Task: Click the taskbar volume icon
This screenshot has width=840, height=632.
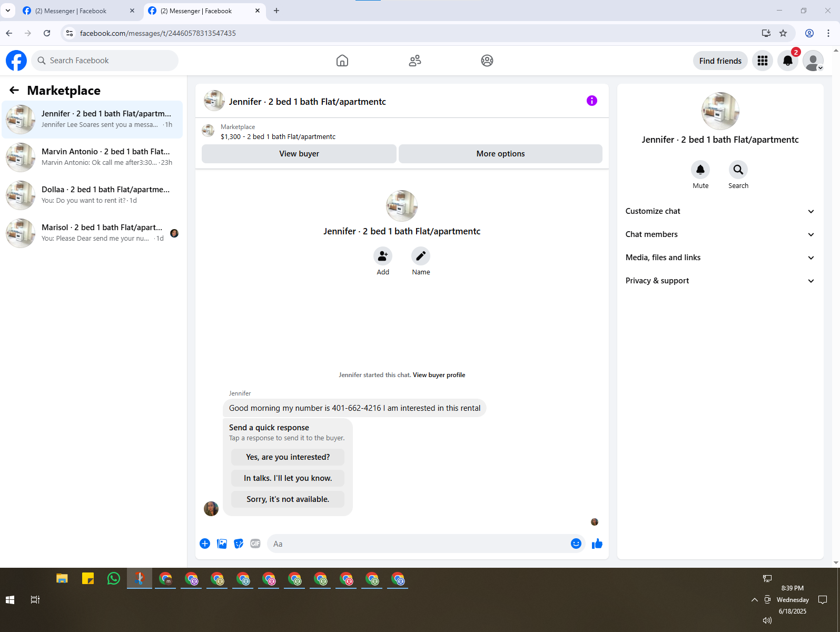Action: point(767,620)
